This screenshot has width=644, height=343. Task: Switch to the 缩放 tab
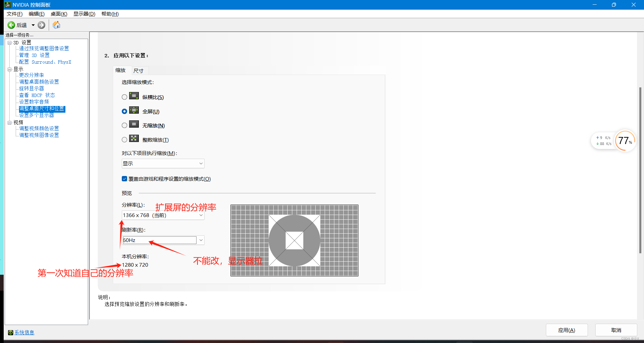coord(120,70)
